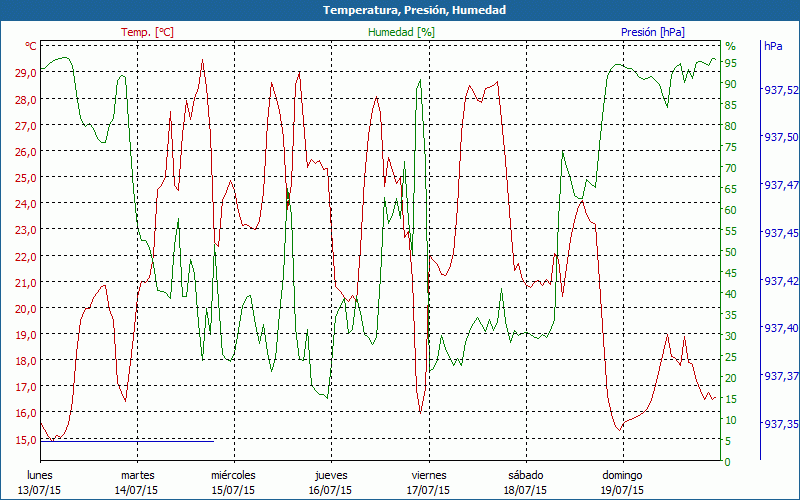The height and width of the screenshot is (500, 800).
Task: Click the 22,0 temperature axis tick
Action: coord(26,256)
